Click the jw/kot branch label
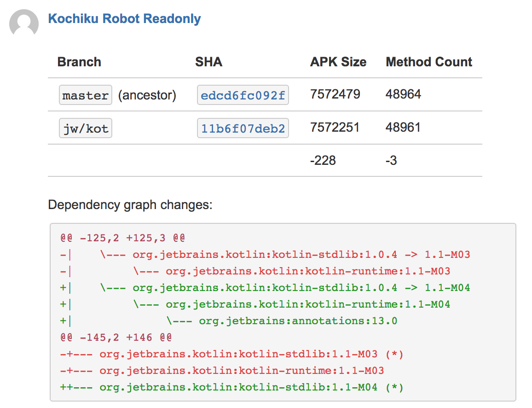Viewport: 532px width, 408px height. click(x=86, y=128)
